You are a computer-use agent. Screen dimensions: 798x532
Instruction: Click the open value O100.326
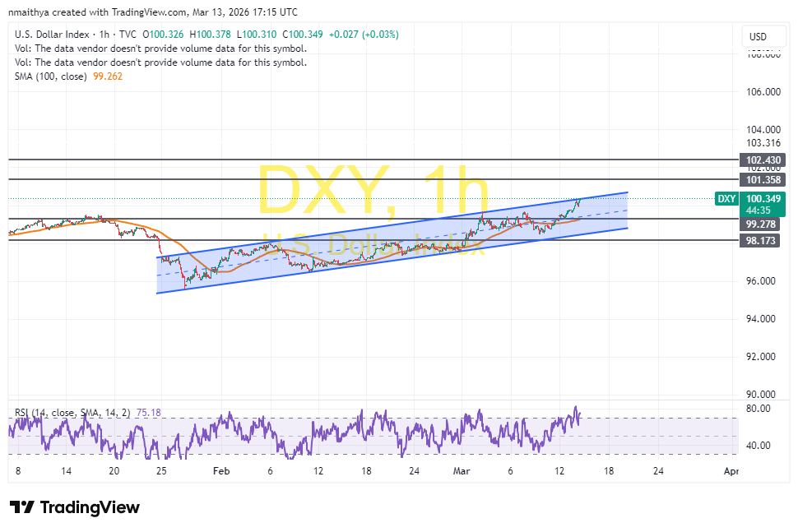(x=163, y=35)
